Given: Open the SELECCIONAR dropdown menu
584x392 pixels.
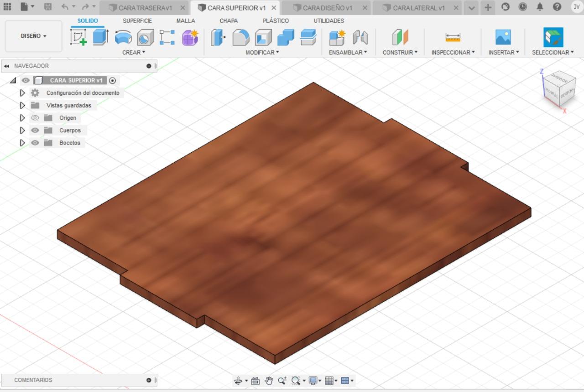Looking at the screenshot, I should coord(553,52).
